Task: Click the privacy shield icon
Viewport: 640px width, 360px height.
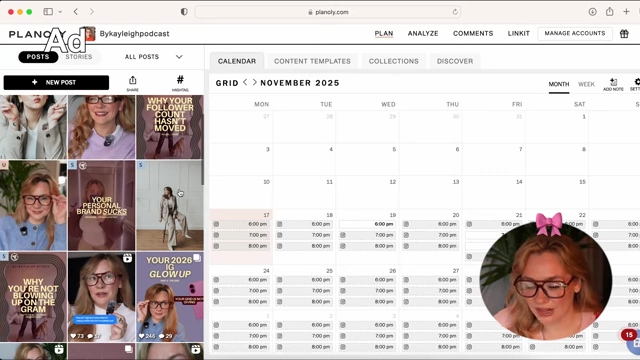Action: pyautogui.click(x=184, y=12)
